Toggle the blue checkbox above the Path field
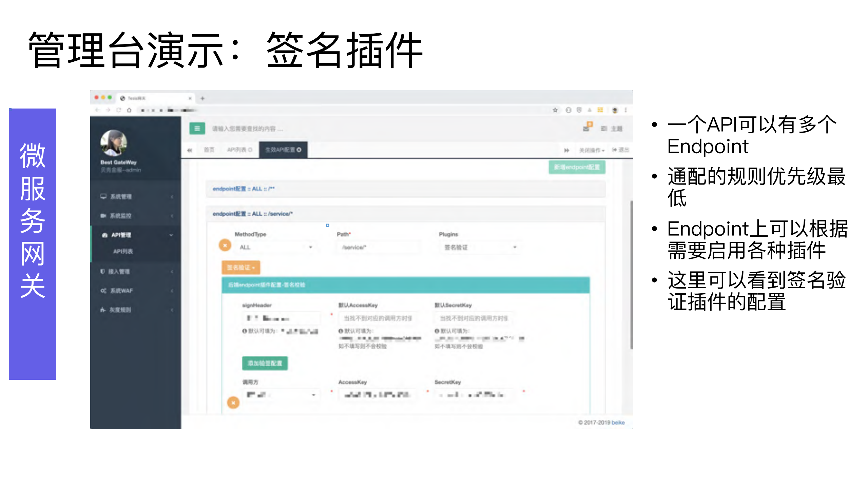 click(328, 225)
